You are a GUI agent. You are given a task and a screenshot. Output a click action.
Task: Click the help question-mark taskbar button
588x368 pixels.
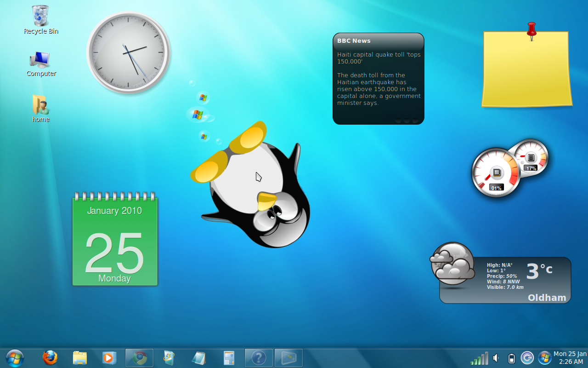point(259,358)
